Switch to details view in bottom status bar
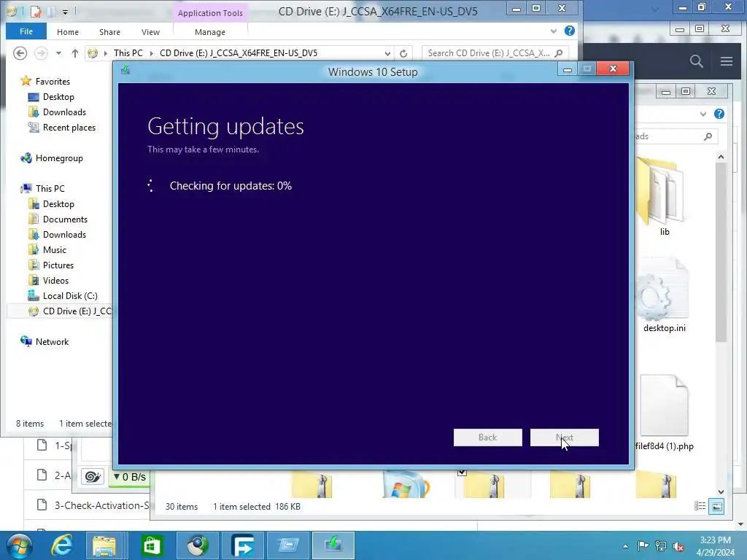Viewport: 747px width, 560px height. pos(700,506)
